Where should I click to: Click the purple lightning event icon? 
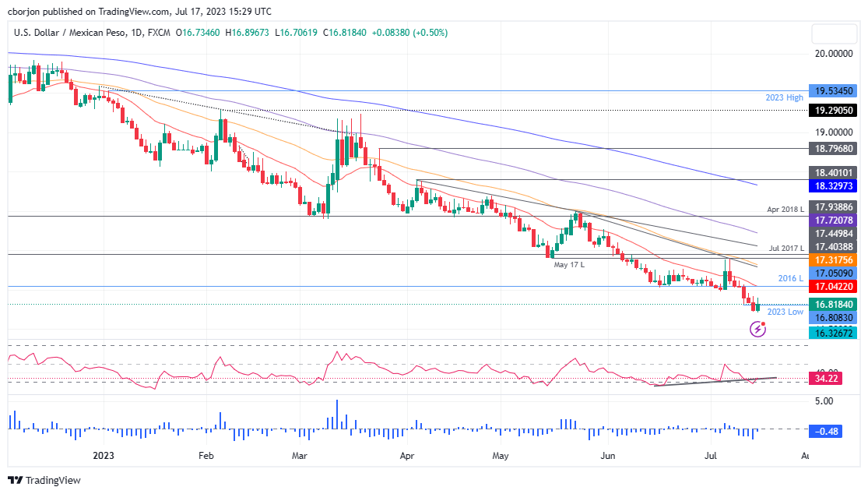tap(758, 330)
